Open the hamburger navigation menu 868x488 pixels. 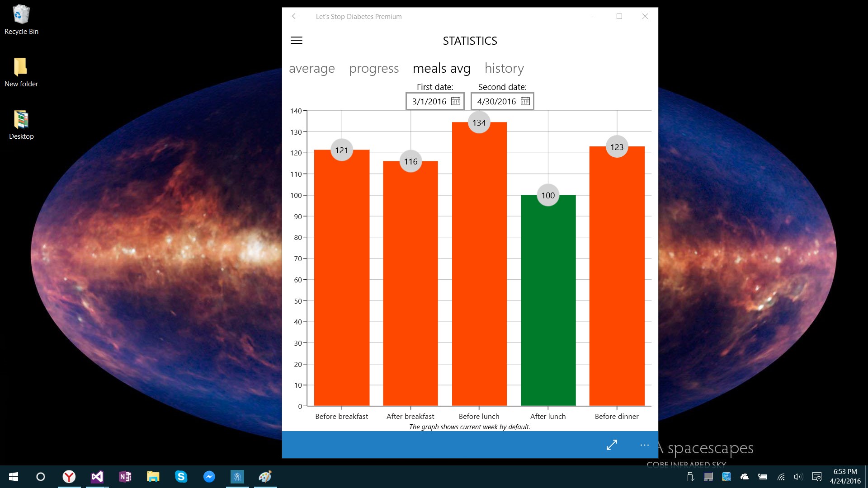(x=297, y=41)
